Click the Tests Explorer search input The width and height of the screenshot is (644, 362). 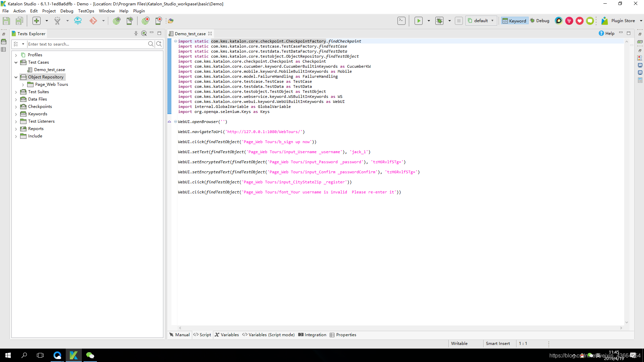pos(87,44)
